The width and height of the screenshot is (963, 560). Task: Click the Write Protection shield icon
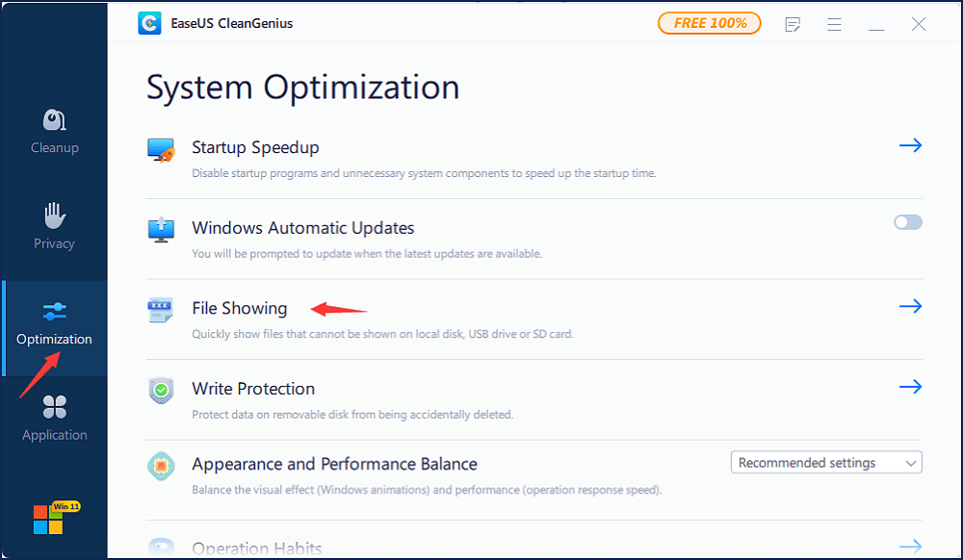[161, 391]
